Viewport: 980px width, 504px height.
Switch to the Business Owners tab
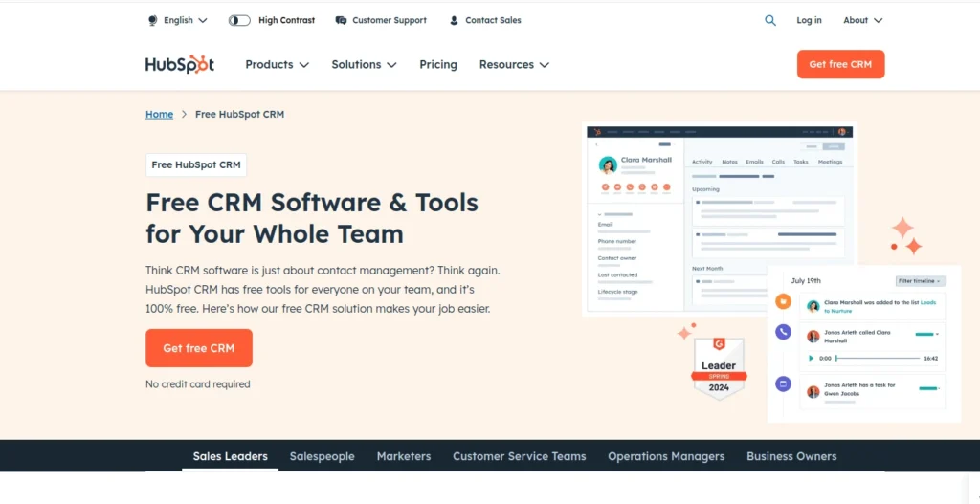(x=791, y=456)
